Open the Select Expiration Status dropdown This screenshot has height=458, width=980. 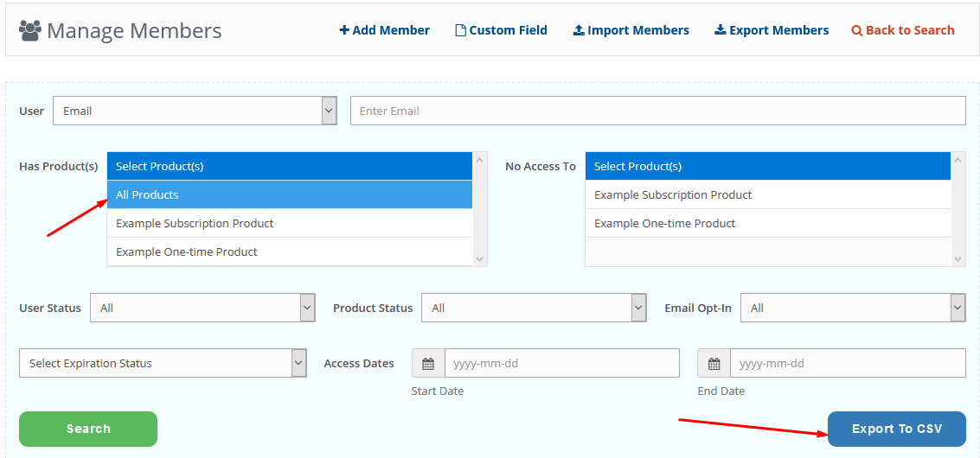(x=163, y=363)
